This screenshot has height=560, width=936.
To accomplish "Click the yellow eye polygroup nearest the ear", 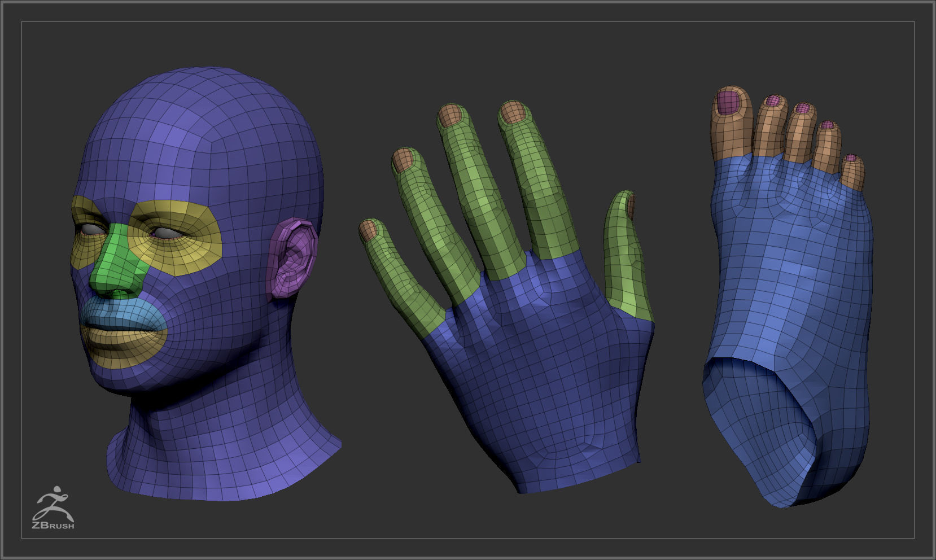I will coord(175,237).
